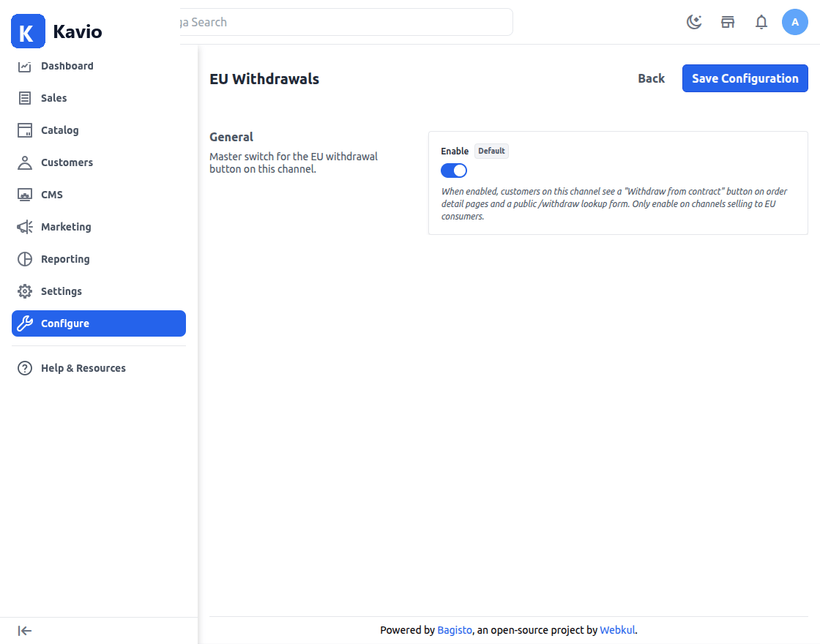Viewport: 820px width, 644px height.
Task: Focus the Mega Search field
Action: (345, 22)
